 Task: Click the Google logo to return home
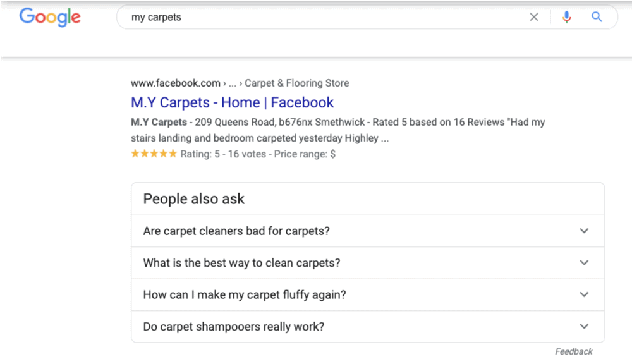click(49, 18)
